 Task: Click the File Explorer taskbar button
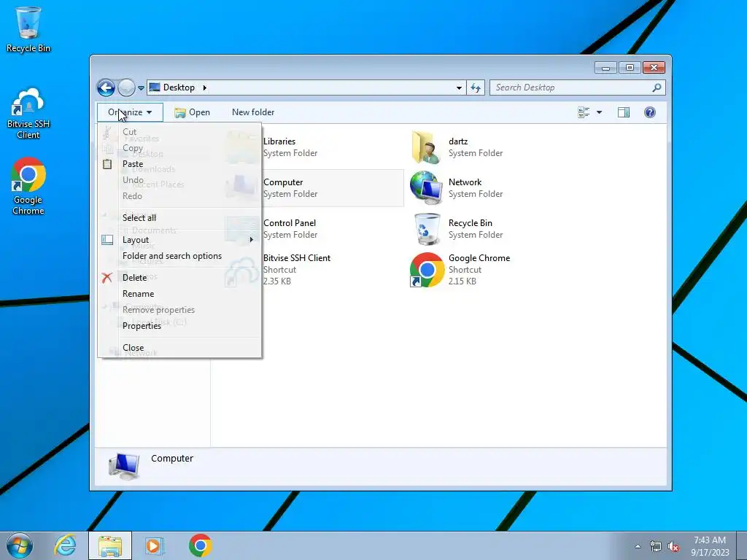pos(110,545)
